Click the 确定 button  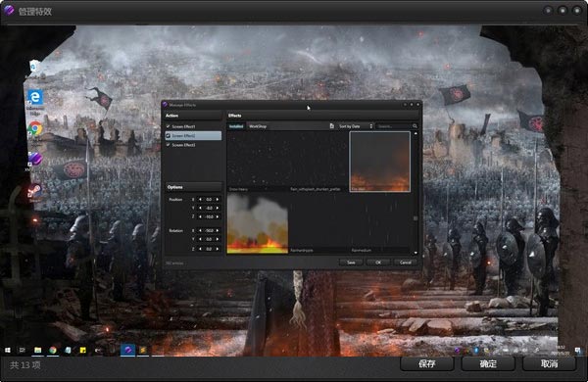(x=488, y=363)
